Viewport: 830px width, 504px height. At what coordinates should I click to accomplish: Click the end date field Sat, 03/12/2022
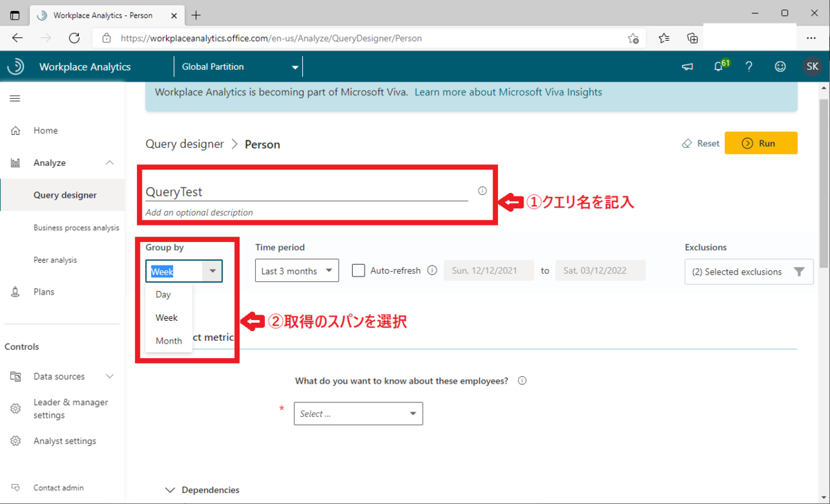(x=600, y=270)
